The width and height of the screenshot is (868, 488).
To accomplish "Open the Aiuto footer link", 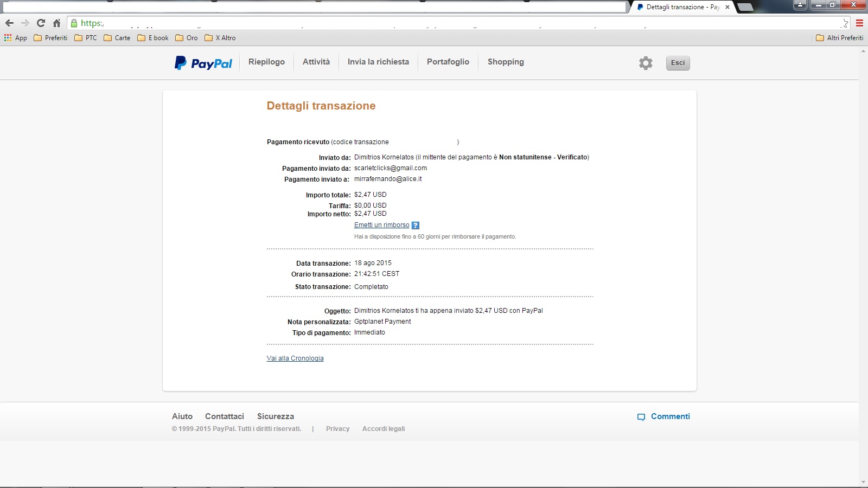I will (182, 416).
